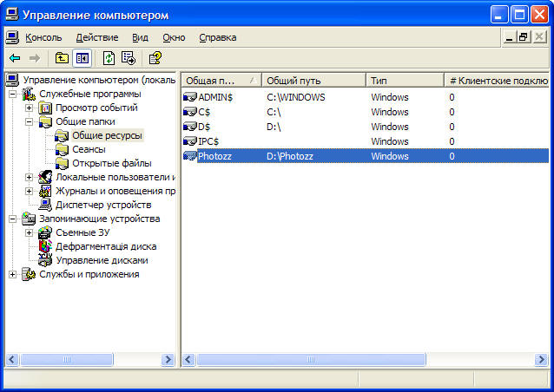Sort by the Общая п... column header
The height and width of the screenshot is (392, 554).
pos(221,81)
